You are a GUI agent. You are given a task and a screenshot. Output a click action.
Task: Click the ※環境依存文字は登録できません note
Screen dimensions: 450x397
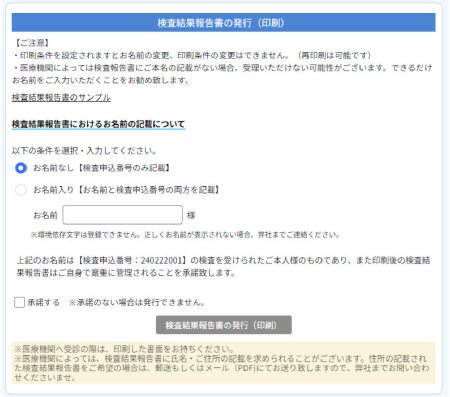pyautogui.click(x=185, y=235)
